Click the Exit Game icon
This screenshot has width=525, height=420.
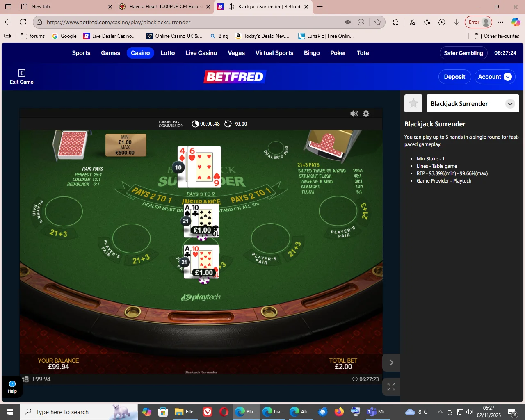click(x=22, y=73)
